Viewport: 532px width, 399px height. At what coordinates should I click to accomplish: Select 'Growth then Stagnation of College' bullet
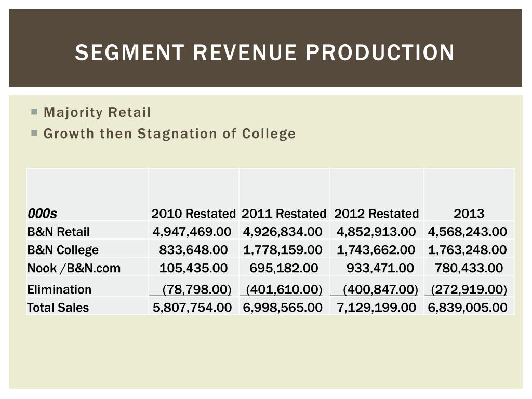coord(170,134)
